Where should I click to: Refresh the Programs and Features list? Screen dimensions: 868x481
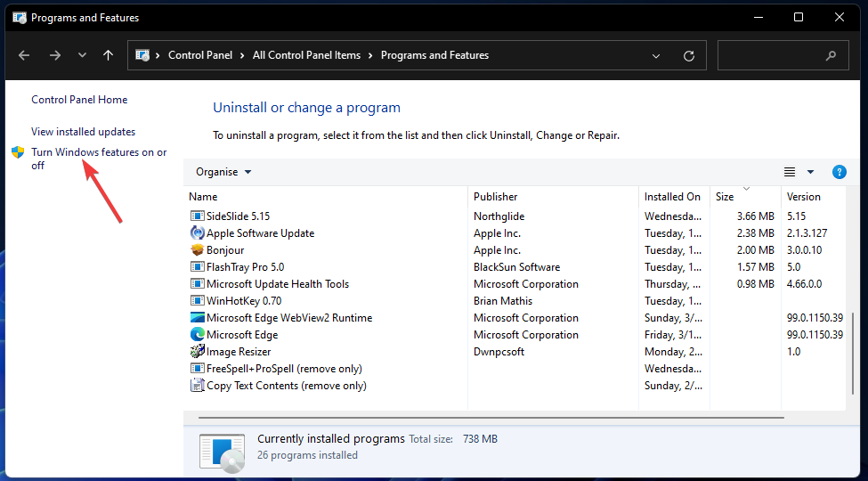pyautogui.click(x=688, y=55)
